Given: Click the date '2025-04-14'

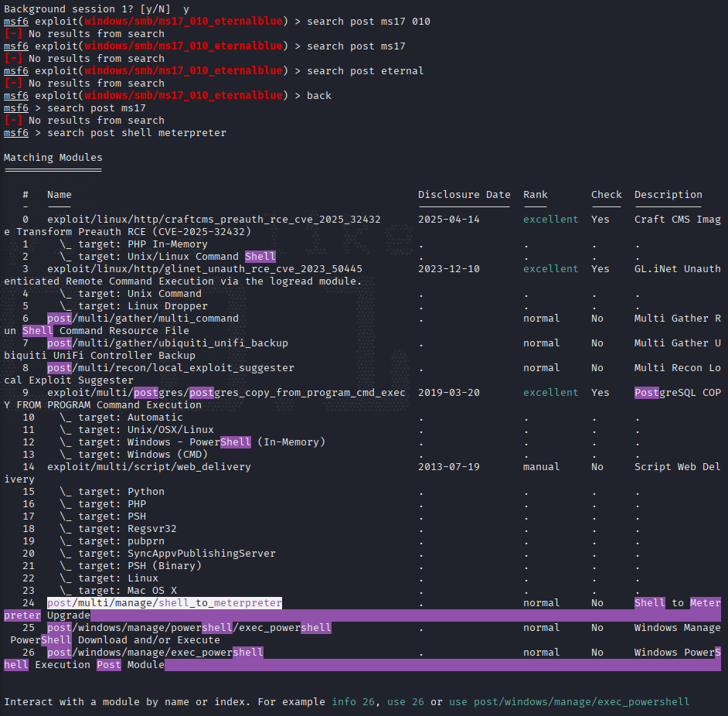Looking at the screenshot, I should point(449,220).
